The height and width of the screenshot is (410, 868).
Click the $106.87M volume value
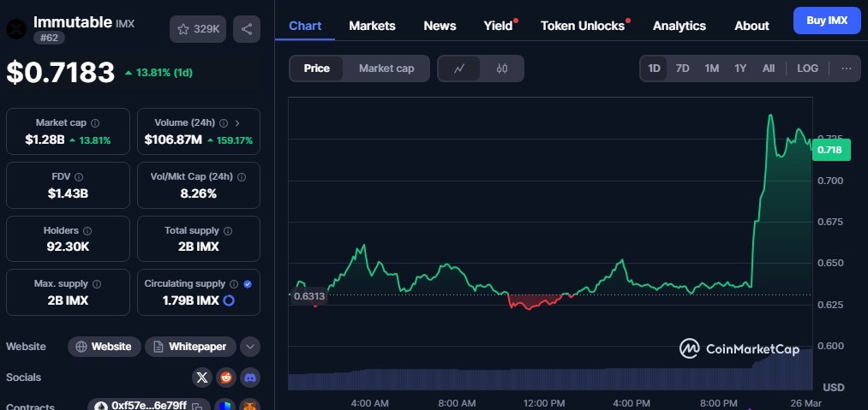click(x=173, y=140)
